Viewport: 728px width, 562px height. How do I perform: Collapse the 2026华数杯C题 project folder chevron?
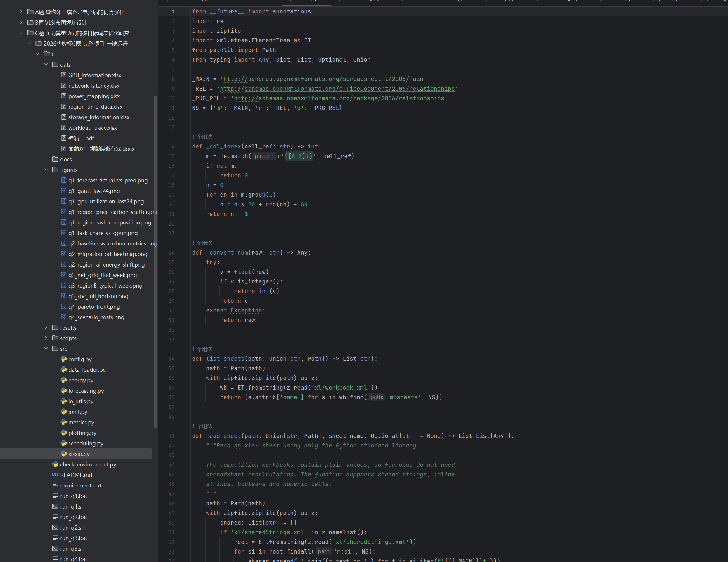click(x=29, y=43)
